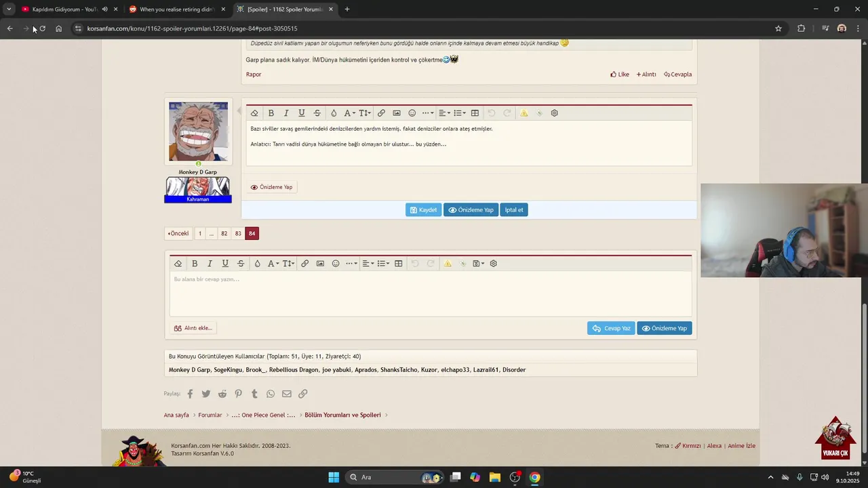This screenshot has height=488, width=868.
Task: Open text color drop in post edit toolbar
Action: [333, 113]
